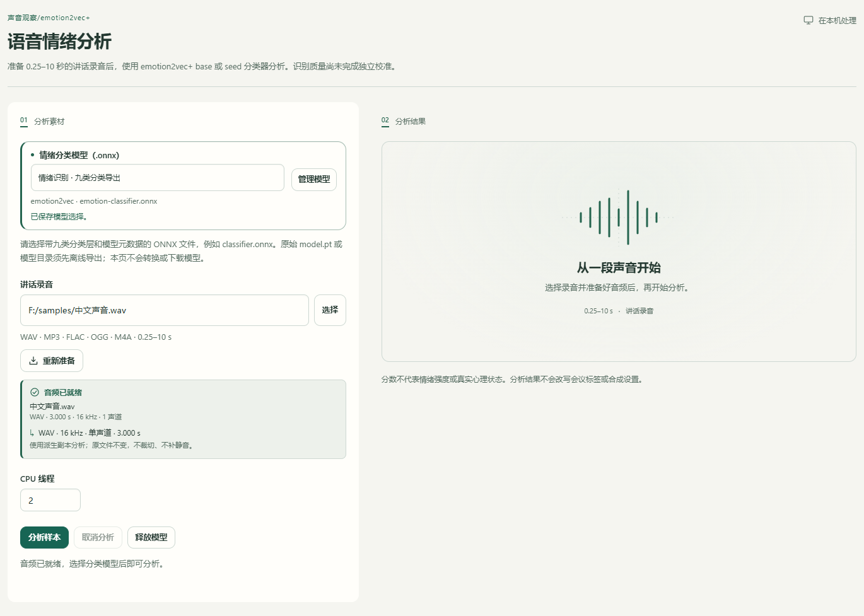Click the 讲话录音 file path field

click(x=165, y=310)
